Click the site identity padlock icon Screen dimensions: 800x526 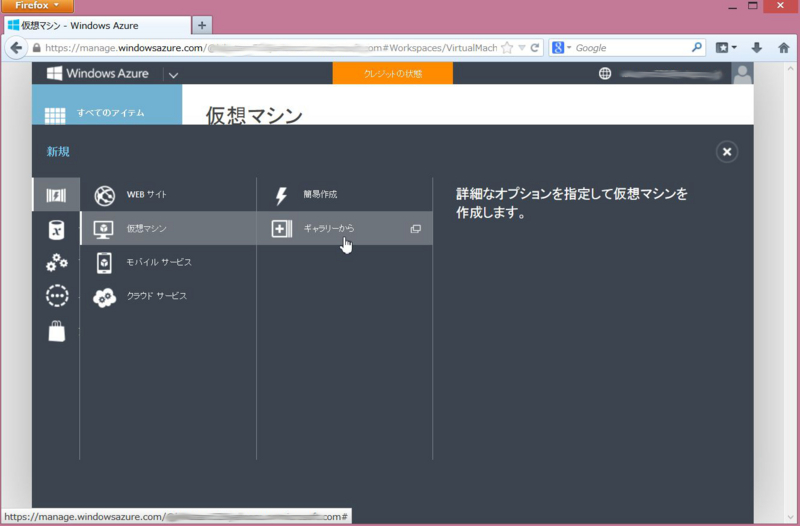[36, 48]
